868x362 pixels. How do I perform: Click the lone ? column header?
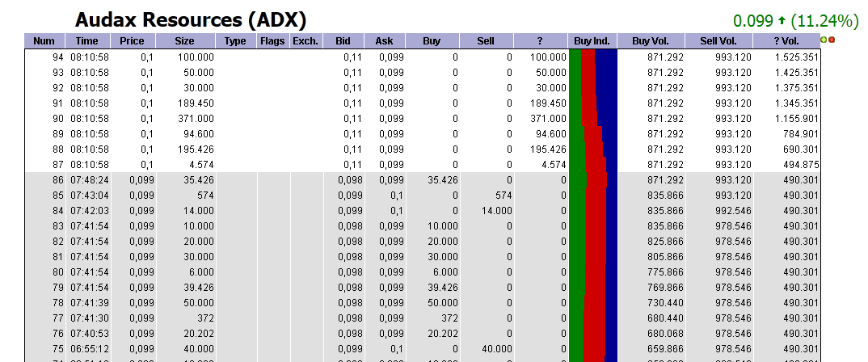coord(540,41)
